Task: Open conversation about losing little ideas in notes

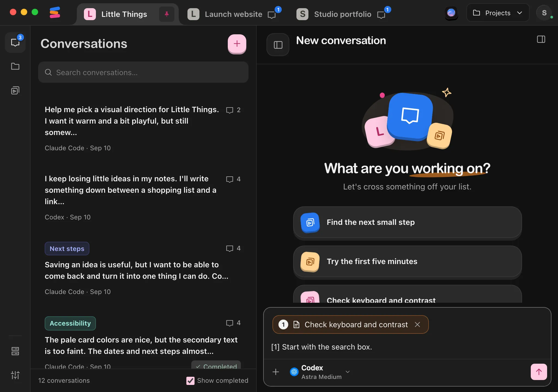Action: click(143, 198)
